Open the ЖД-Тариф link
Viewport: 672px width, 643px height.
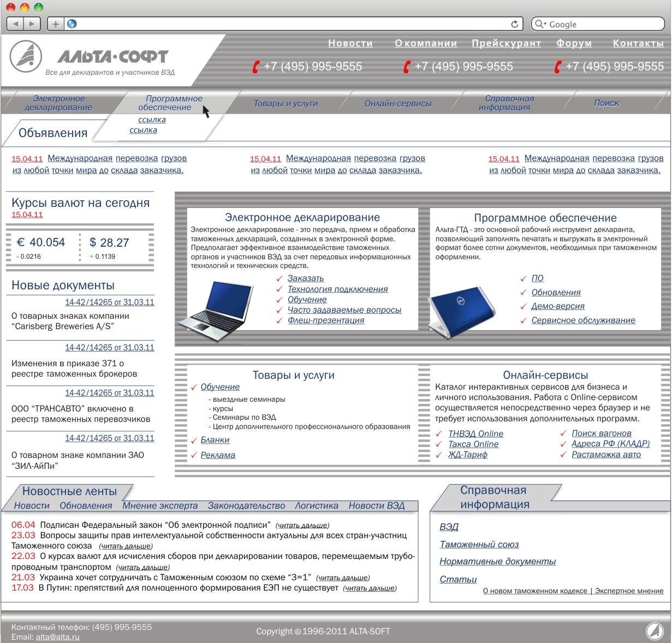[468, 454]
